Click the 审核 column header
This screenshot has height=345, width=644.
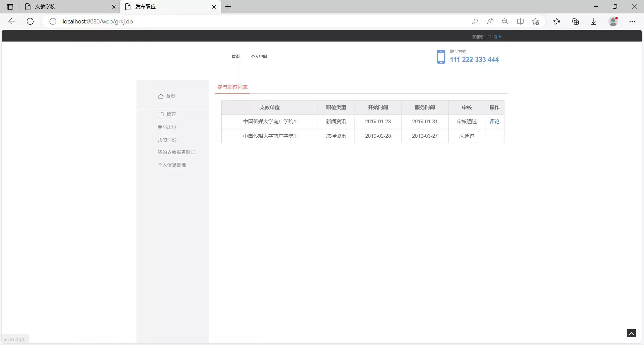point(467,108)
